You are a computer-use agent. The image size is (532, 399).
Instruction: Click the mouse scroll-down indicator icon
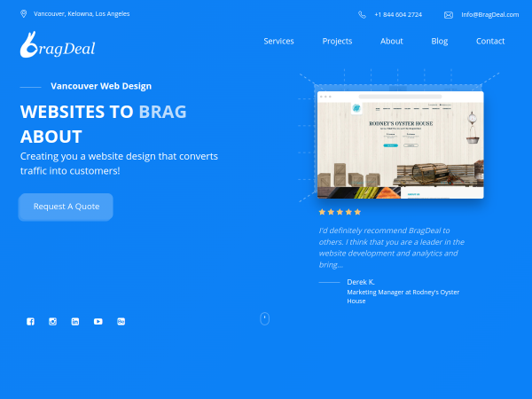point(264,319)
